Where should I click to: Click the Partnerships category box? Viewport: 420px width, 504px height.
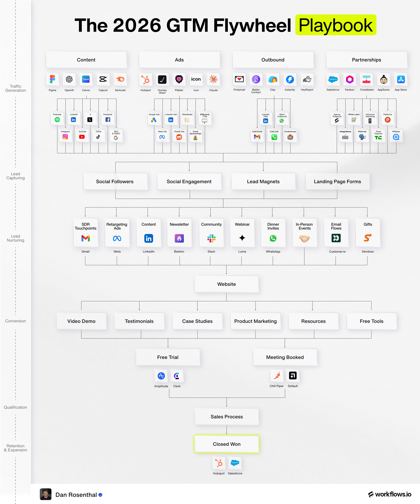367,60
